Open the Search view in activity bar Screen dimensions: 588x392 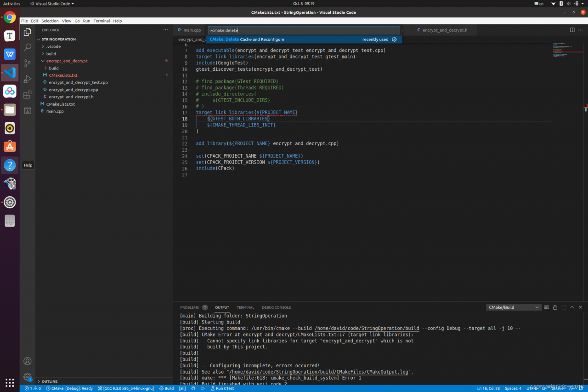[28, 47]
